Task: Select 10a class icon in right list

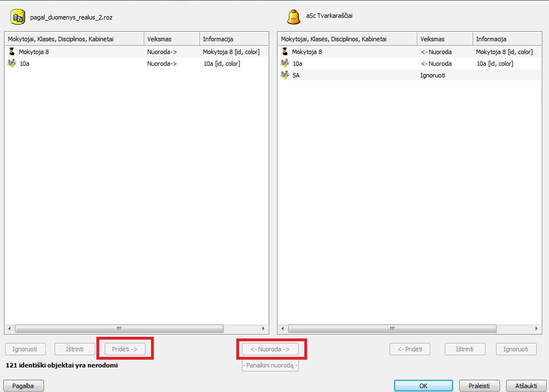Action: 285,64
